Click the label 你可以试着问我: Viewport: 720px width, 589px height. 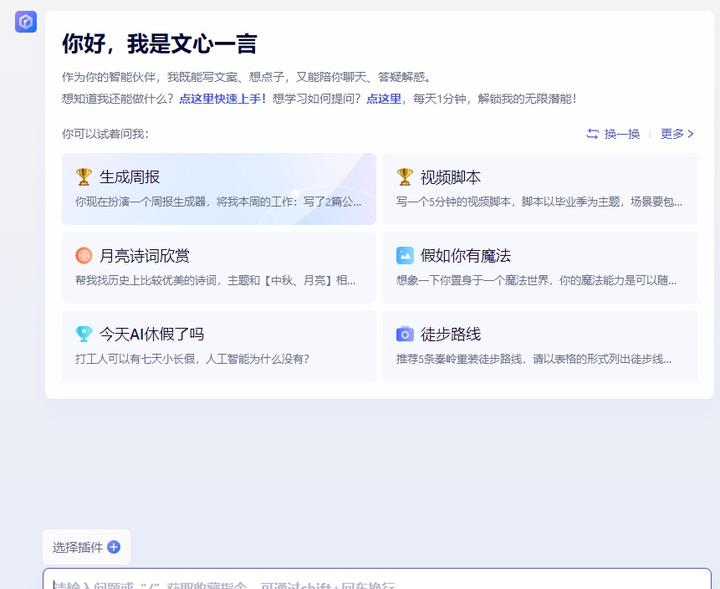coord(105,134)
